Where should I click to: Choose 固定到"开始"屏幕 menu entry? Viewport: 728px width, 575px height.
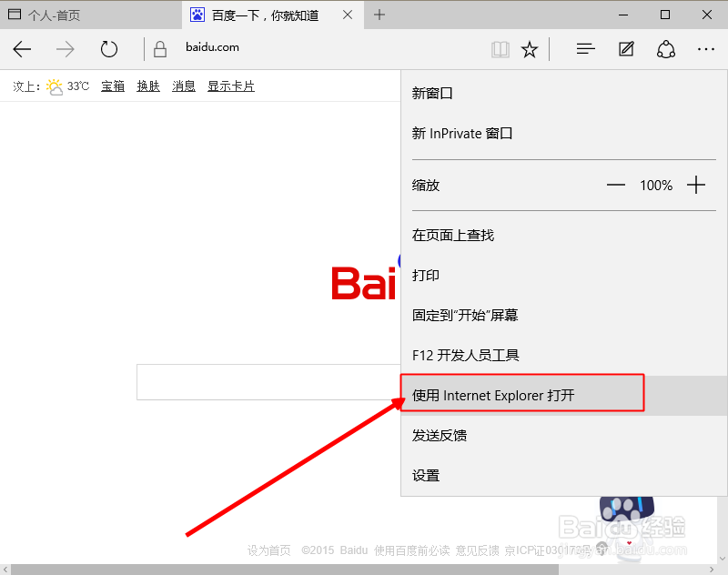564,316
